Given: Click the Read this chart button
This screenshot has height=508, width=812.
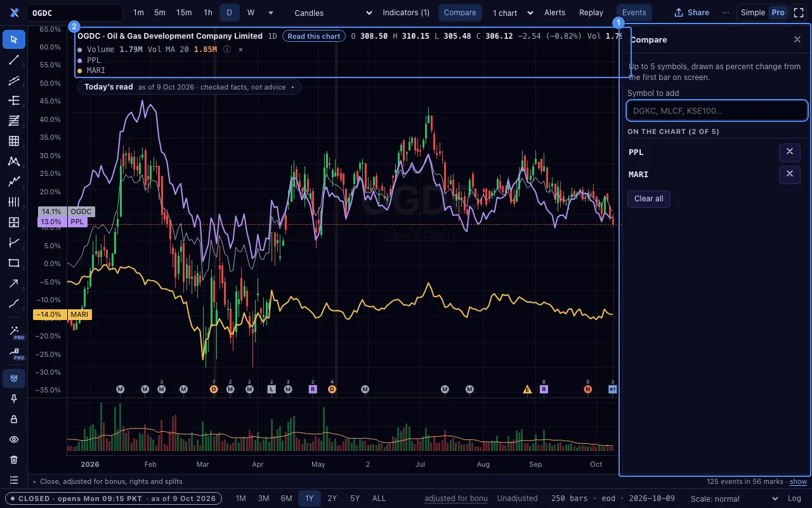Looking at the screenshot, I should coord(314,36).
